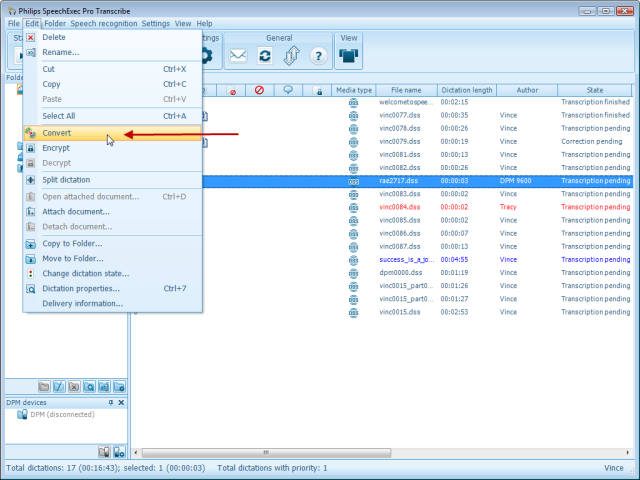Choose Encrypt menu entry
640x480 pixels.
(113, 148)
